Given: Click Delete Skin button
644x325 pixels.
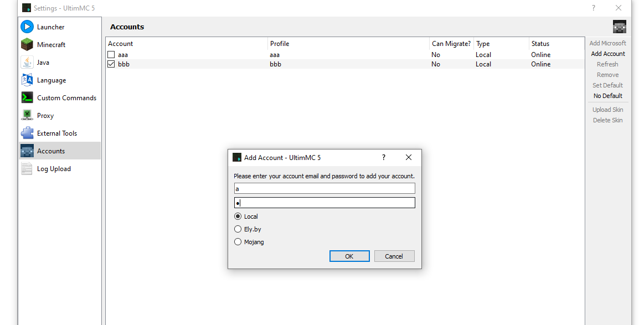Looking at the screenshot, I should (608, 120).
